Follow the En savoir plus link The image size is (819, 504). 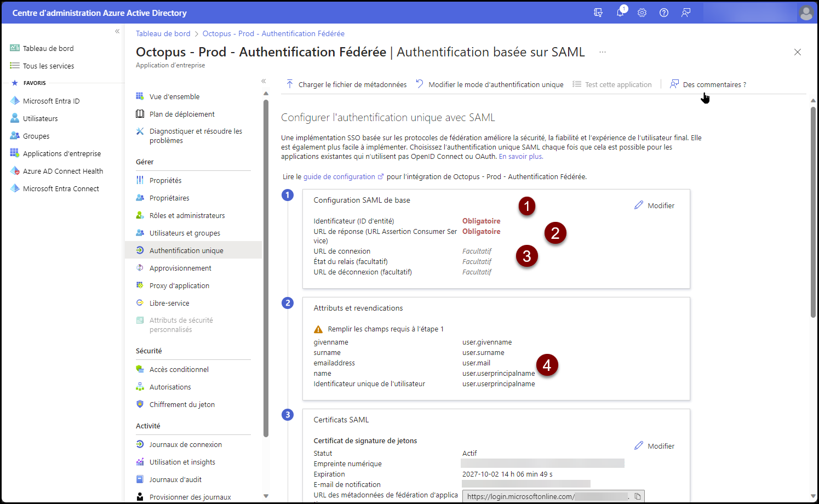521,156
